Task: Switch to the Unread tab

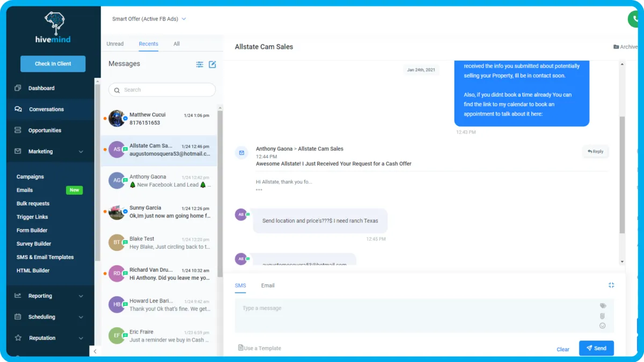Action: [x=115, y=44]
